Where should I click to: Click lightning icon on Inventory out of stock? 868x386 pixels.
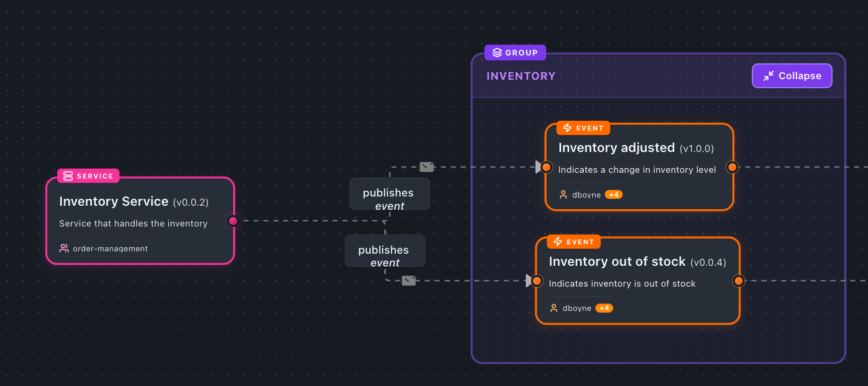(558, 242)
